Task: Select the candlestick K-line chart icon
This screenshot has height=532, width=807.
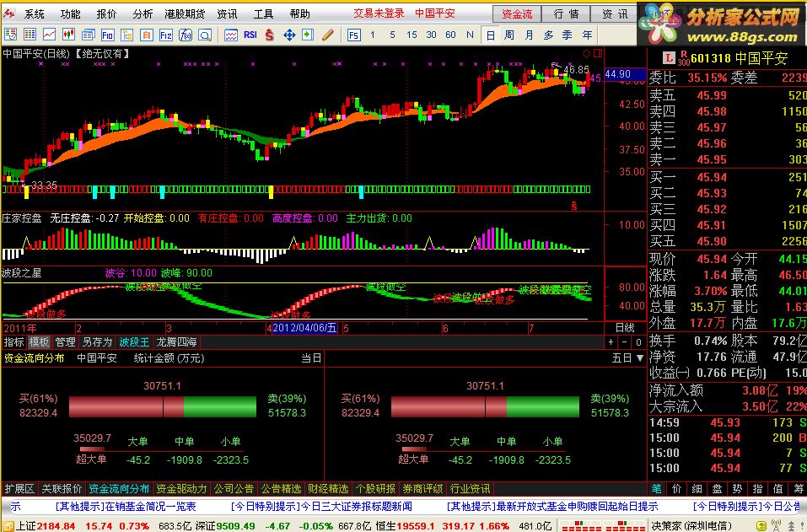Action: tap(68, 35)
